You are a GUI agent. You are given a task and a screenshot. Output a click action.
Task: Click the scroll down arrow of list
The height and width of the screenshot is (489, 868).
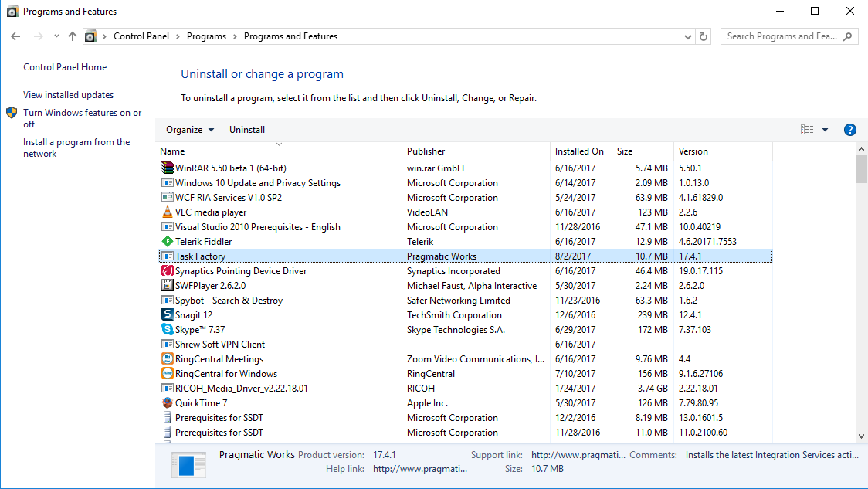click(x=861, y=436)
